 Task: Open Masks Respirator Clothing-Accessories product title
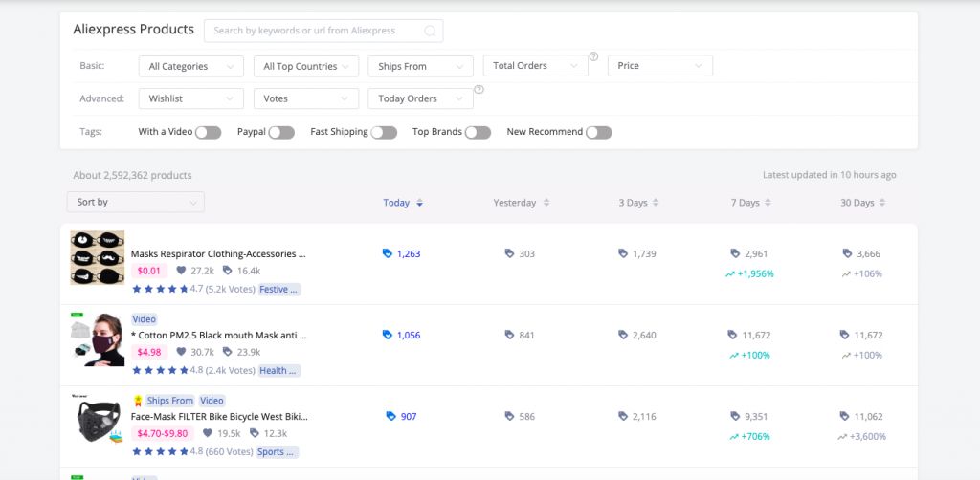point(219,254)
